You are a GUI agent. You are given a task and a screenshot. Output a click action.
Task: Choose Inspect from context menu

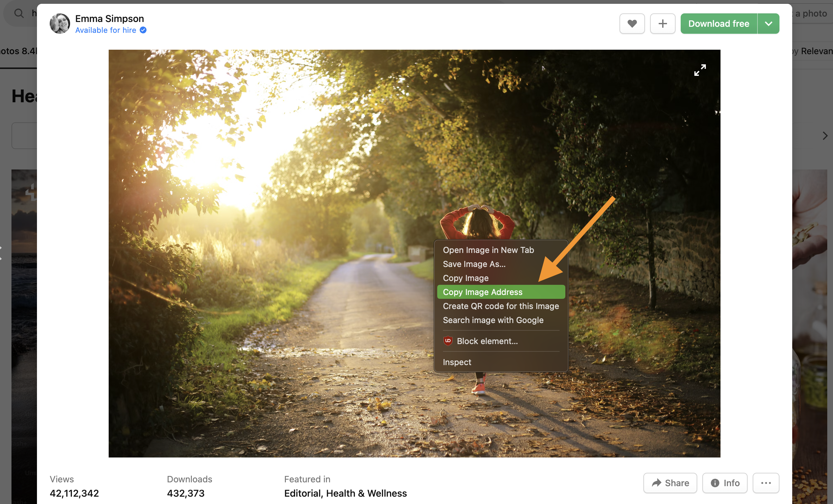point(457,362)
